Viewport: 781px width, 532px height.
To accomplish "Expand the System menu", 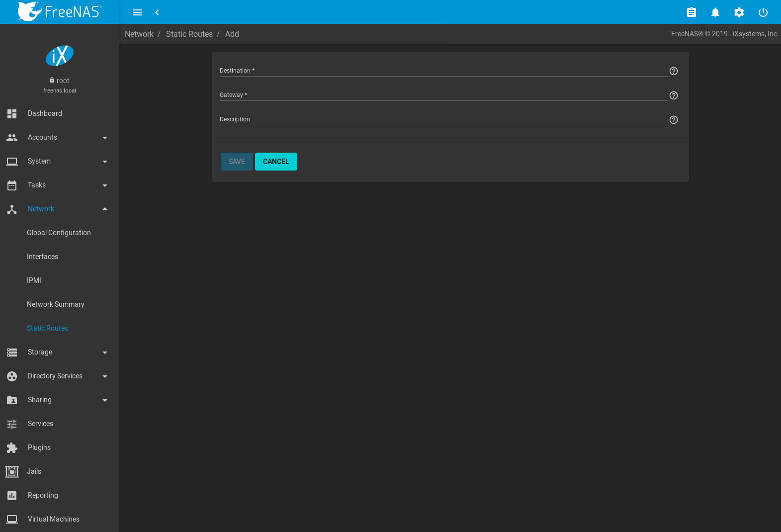I will pos(59,161).
